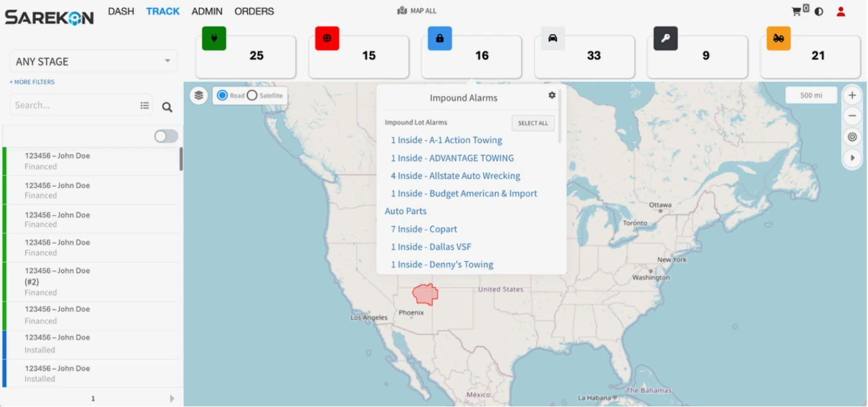
Task: Select John Doe (#2) Financed row
Action: click(x=91, y=281)
